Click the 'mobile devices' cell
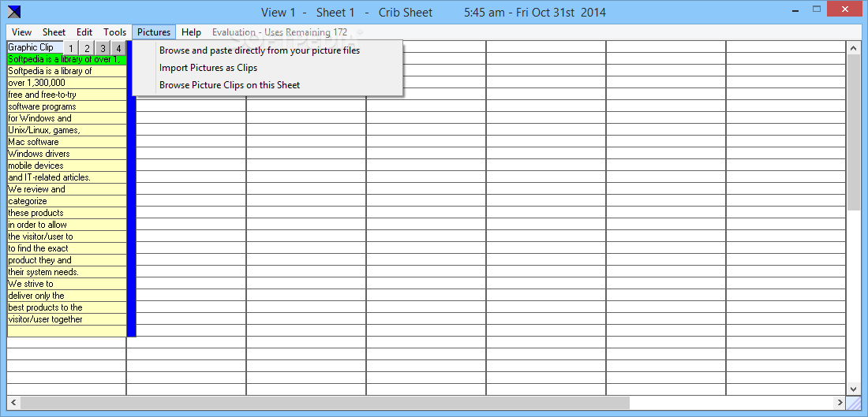Screen dimensions: 868x417 pos(67,166)
